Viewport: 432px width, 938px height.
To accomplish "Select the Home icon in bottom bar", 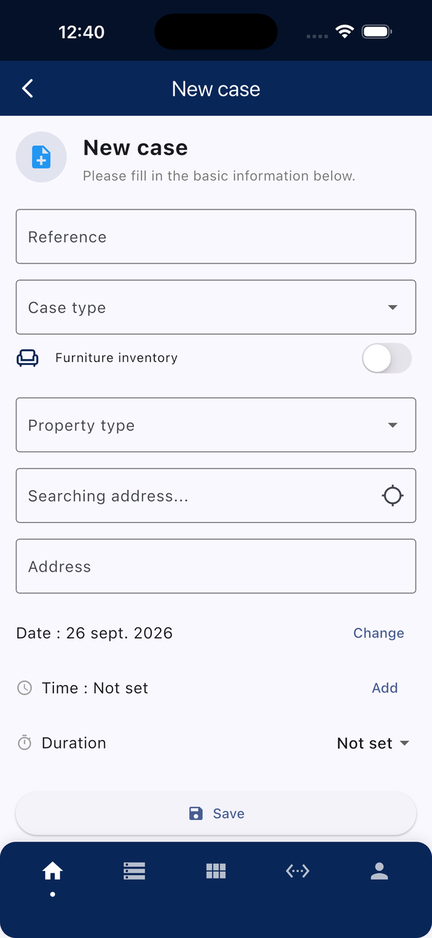I will click(53, 872).
